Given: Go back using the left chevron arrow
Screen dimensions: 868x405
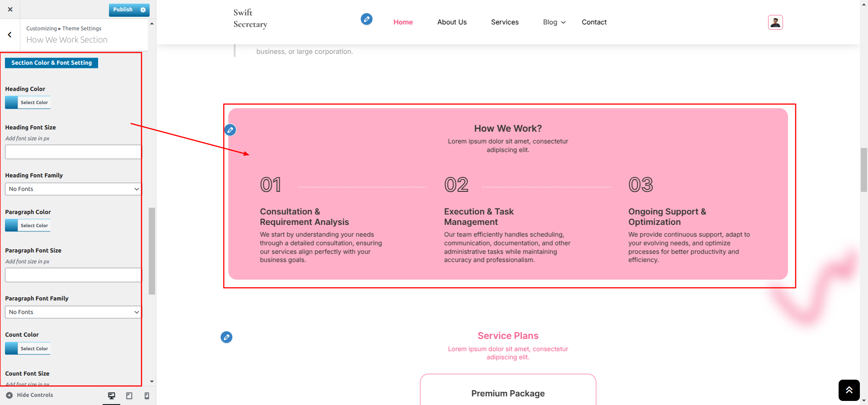Looking at the screenshot, I should [x=9, y=34].
